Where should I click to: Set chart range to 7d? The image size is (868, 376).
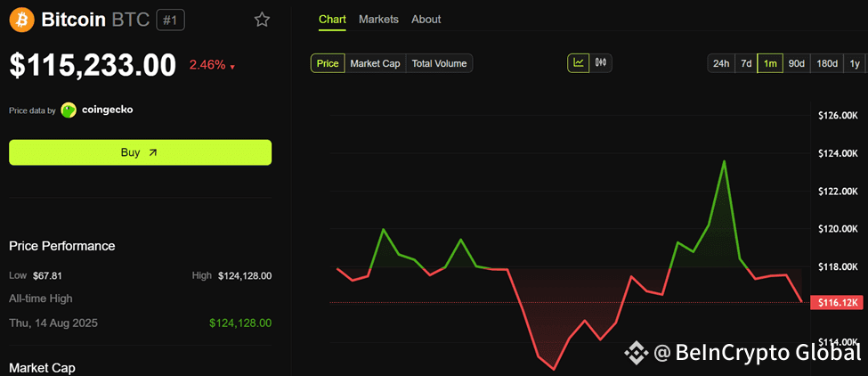point(746,63)
